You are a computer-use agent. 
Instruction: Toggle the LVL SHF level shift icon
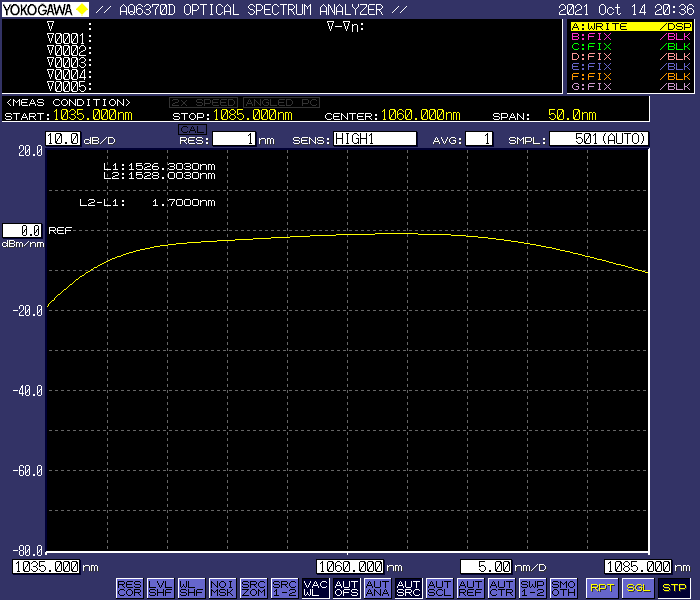coord(160,587)
